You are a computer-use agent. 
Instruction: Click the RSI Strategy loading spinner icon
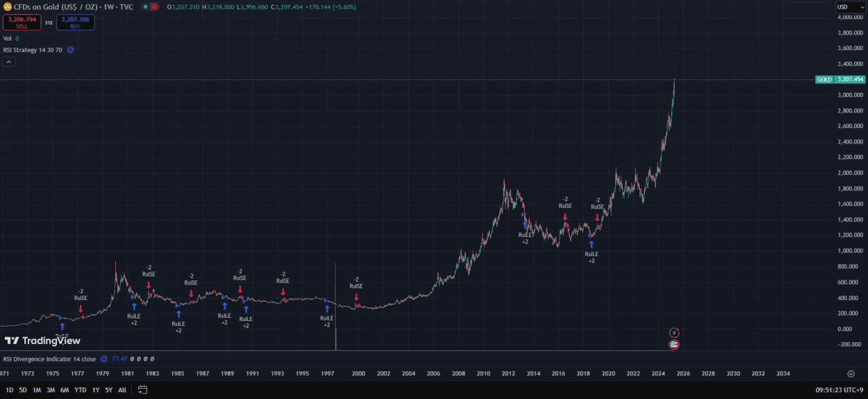pyautogui.click(x=71, y=49)
